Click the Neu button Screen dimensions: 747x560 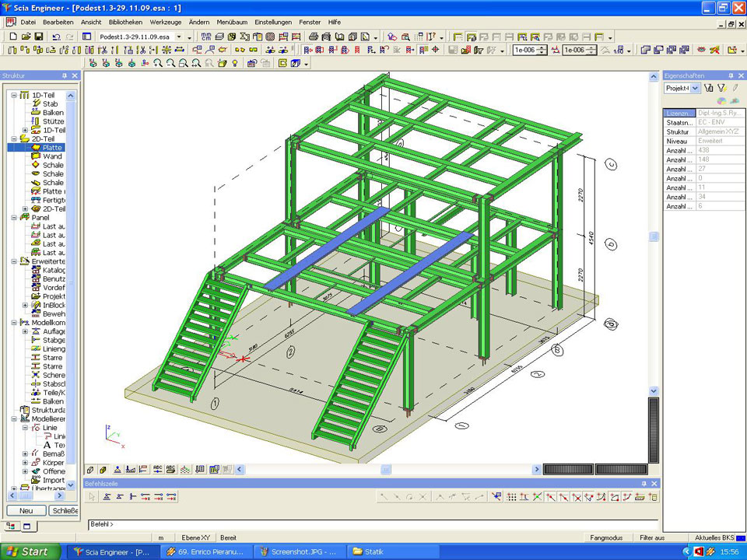coord(26,510)
